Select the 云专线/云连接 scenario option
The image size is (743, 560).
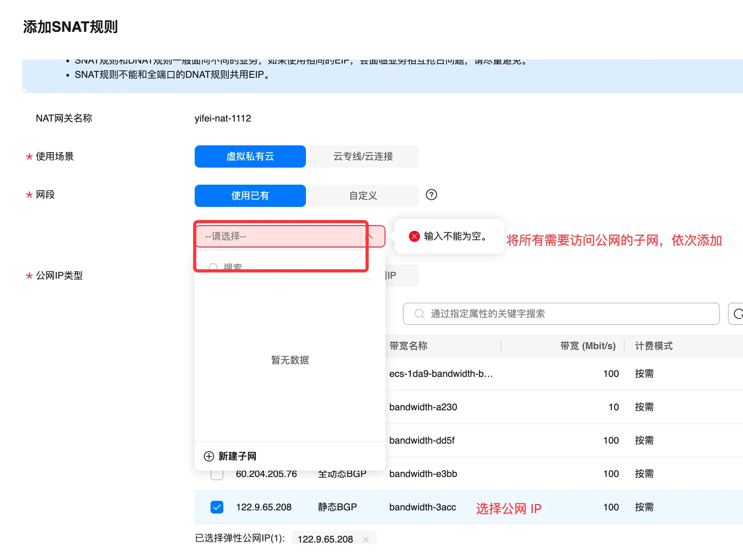(x=363, y=156)
